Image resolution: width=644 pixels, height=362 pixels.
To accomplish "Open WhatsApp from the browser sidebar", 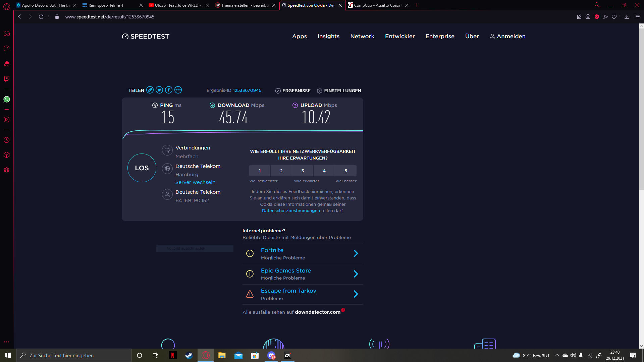I will point(7,99).
